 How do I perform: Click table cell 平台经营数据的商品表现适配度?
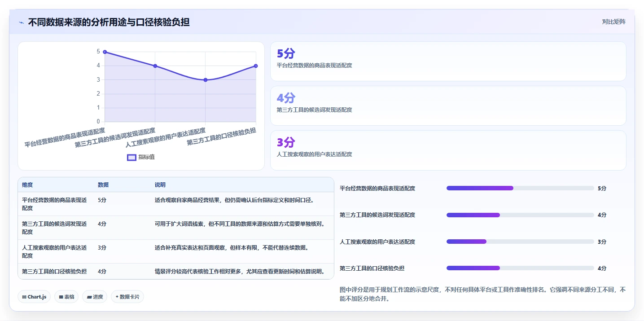tap(56, 204)
